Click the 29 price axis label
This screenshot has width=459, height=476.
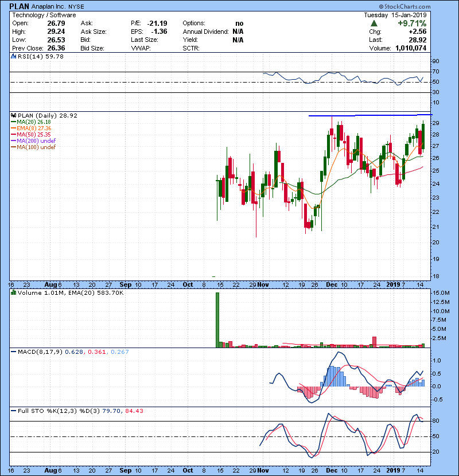tap(435, 123)
